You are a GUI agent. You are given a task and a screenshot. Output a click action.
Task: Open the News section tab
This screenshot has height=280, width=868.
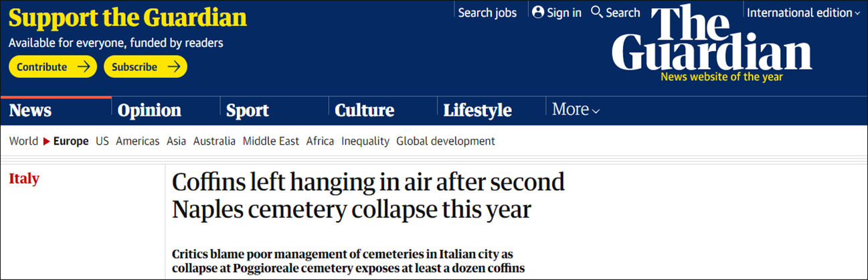[31, 111]
